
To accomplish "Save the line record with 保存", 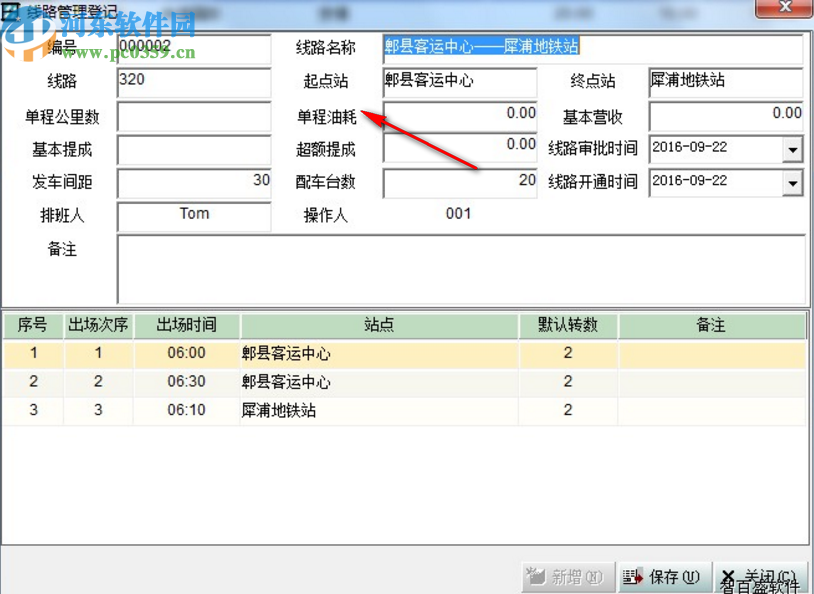I will point(665,577).
